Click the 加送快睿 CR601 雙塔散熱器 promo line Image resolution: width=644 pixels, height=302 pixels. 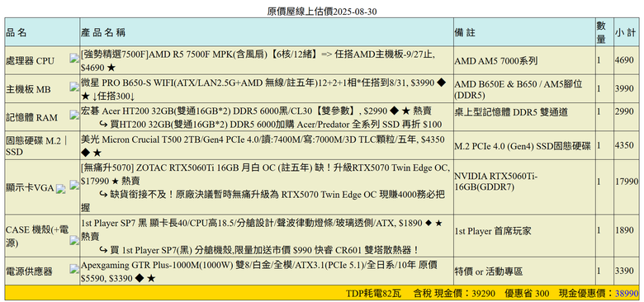coord(258,249)
